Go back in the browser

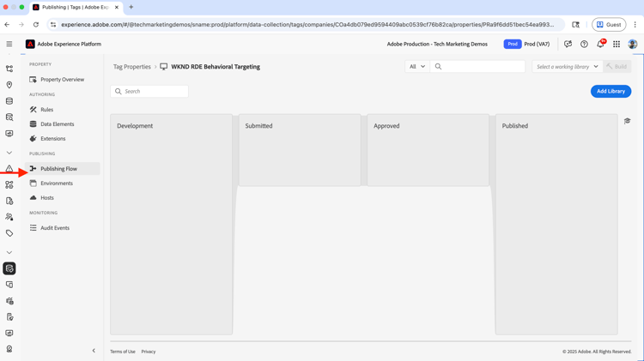point(7,25)
